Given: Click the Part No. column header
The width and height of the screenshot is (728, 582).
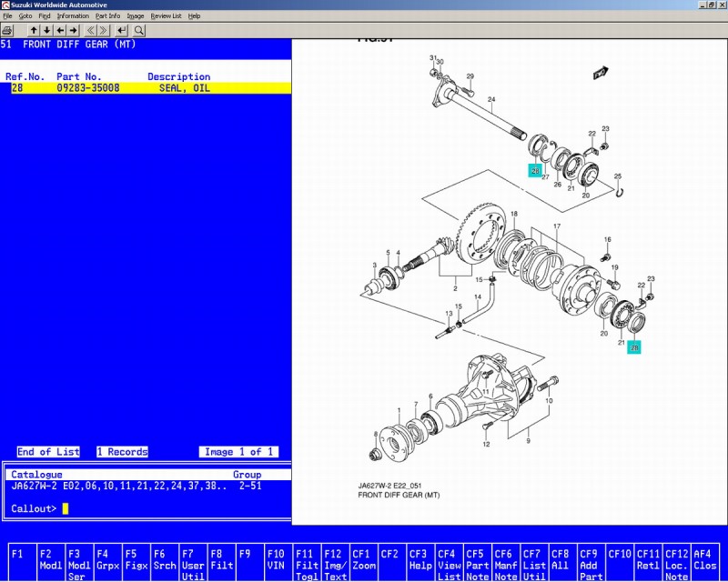Looking at the screenshot, I should (x=79, y=76).
